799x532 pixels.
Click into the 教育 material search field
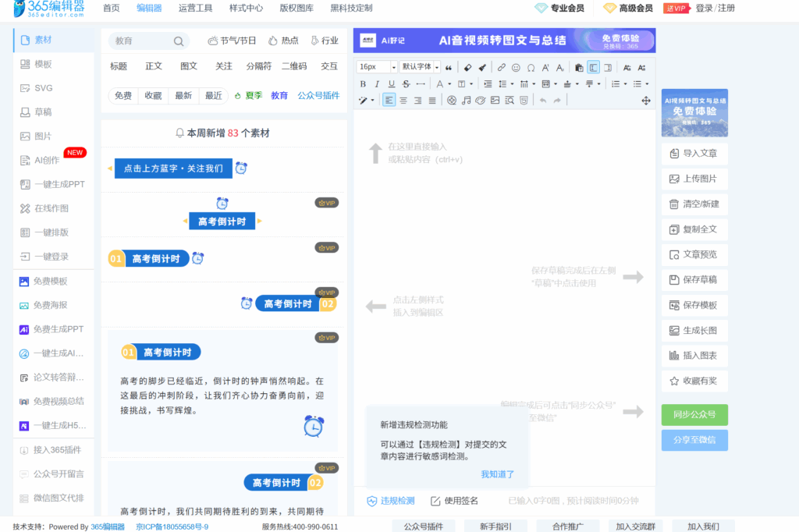click(143, 41)
